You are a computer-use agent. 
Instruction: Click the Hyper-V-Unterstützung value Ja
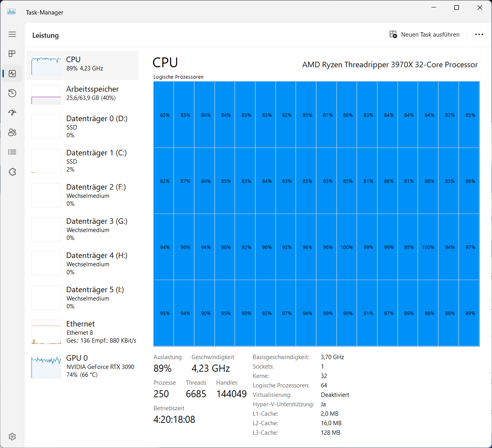tap(323, 404)
